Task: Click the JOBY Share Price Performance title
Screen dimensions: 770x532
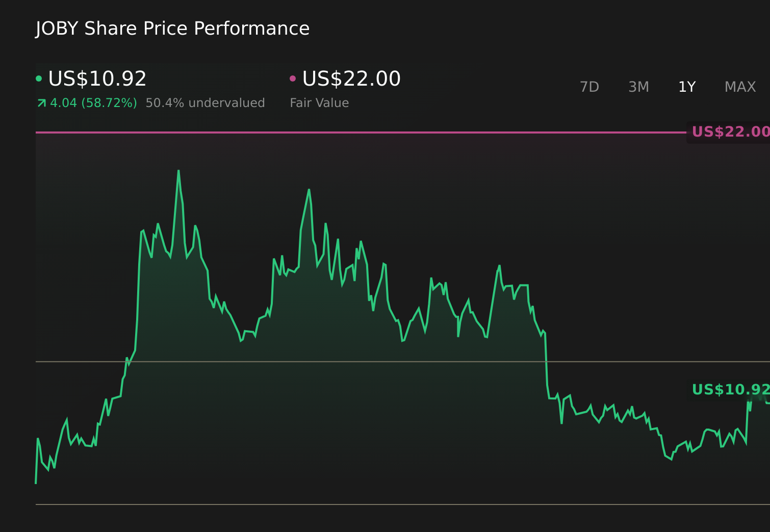Action: point(172,29)
